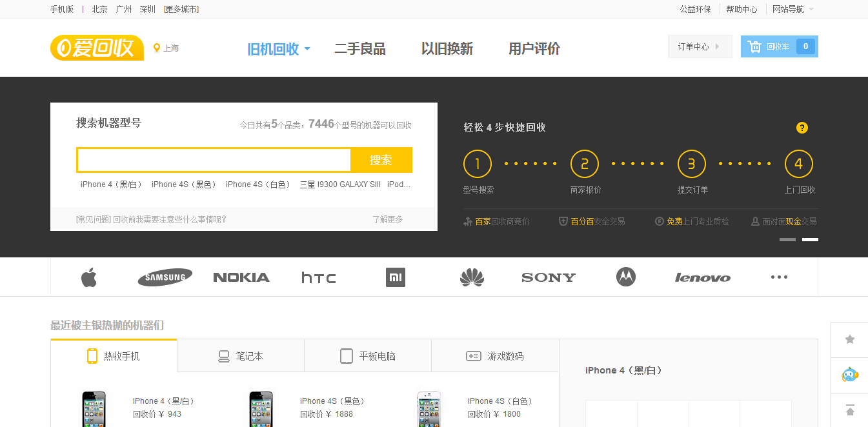Choose the 广州 city link

click(x=124, y=9)
